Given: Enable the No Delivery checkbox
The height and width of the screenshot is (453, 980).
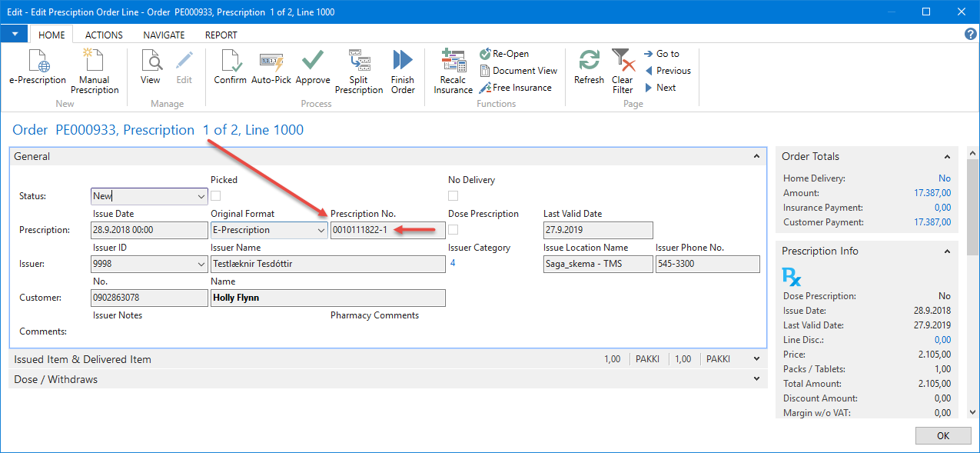Looking at the screenshot, I should (x=453, y=196).
